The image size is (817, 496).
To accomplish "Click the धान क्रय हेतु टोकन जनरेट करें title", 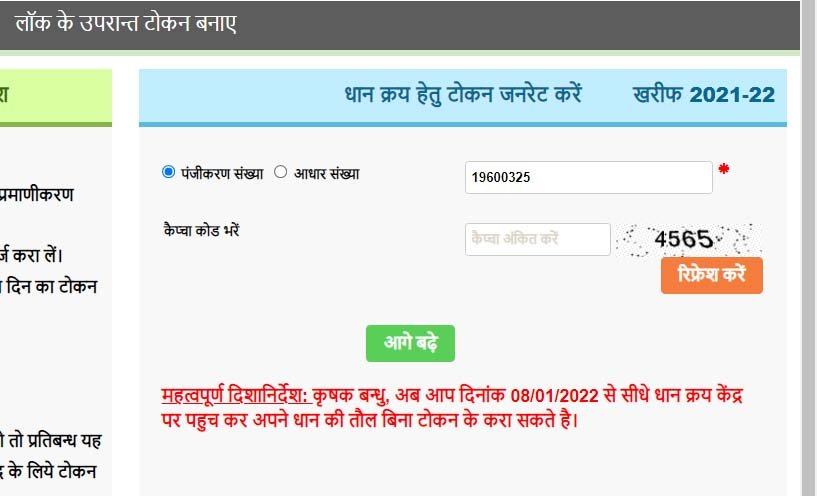I will click(x=463, y=95).
